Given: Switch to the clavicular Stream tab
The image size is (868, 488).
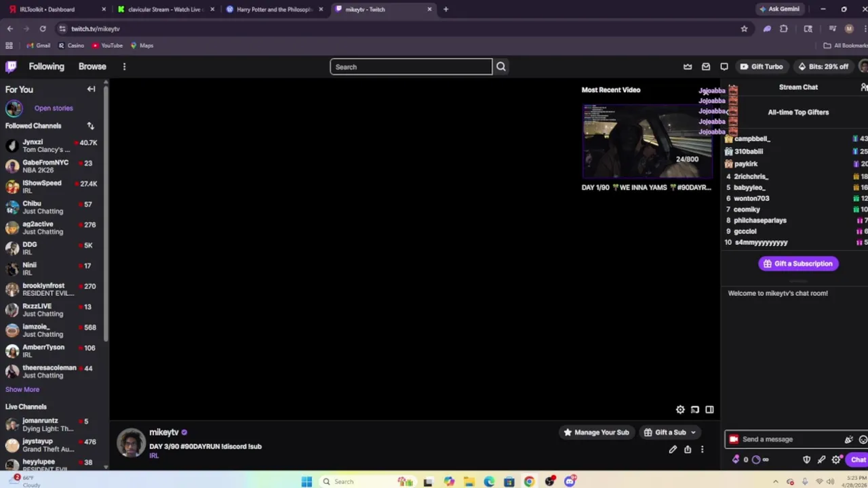Looking at the screenshot, I should (x=166, y=9).
